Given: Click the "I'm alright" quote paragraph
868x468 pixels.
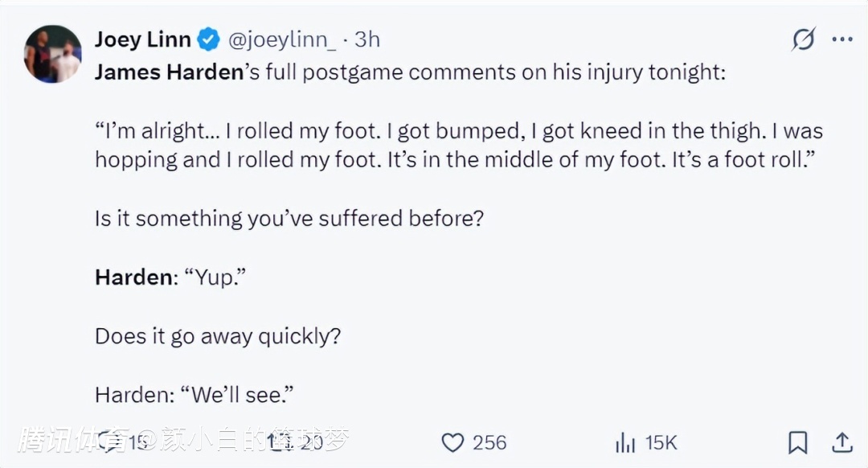Looking at the screenshot, I should point(458,145).
